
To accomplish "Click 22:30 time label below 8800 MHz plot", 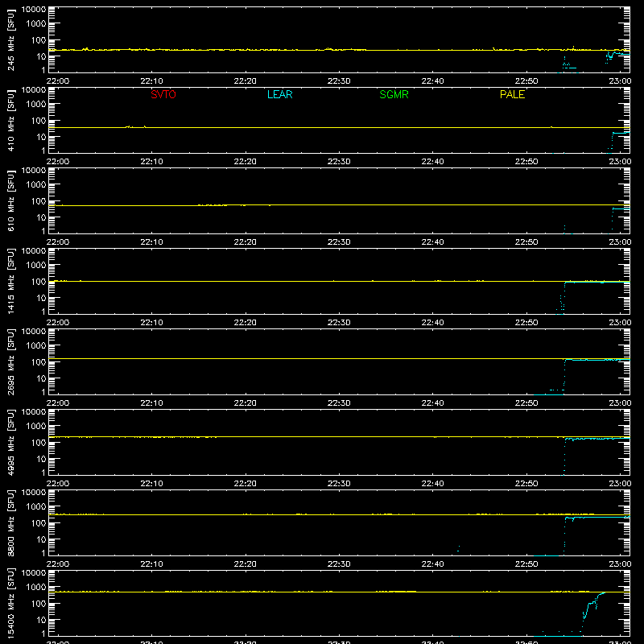I will (339, 564).
